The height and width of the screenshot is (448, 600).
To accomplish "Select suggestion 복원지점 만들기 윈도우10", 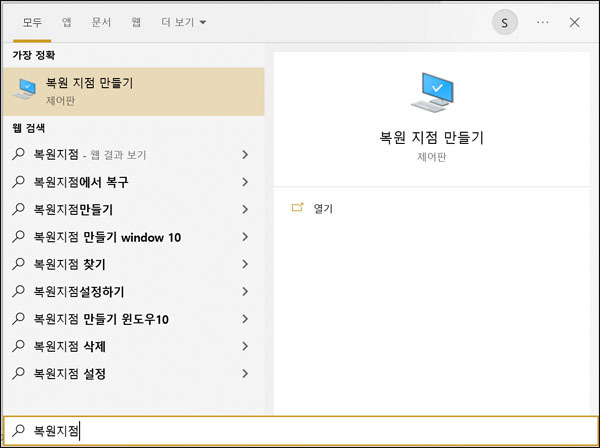I will pos(133,319).
